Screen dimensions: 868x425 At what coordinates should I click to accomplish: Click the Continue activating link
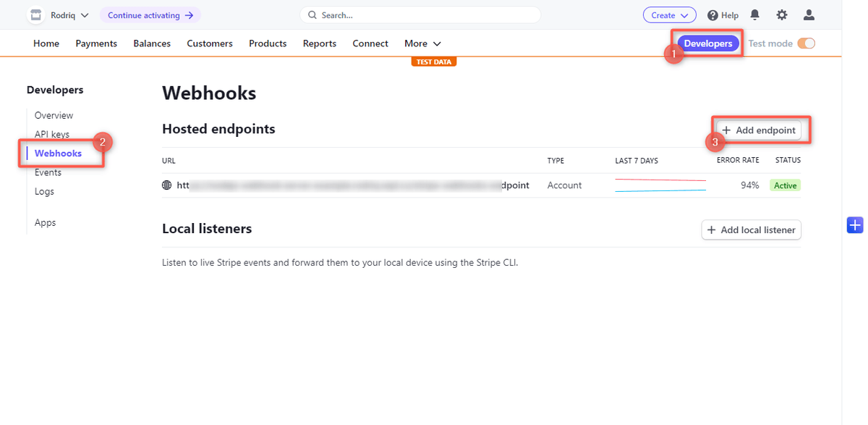150,14
